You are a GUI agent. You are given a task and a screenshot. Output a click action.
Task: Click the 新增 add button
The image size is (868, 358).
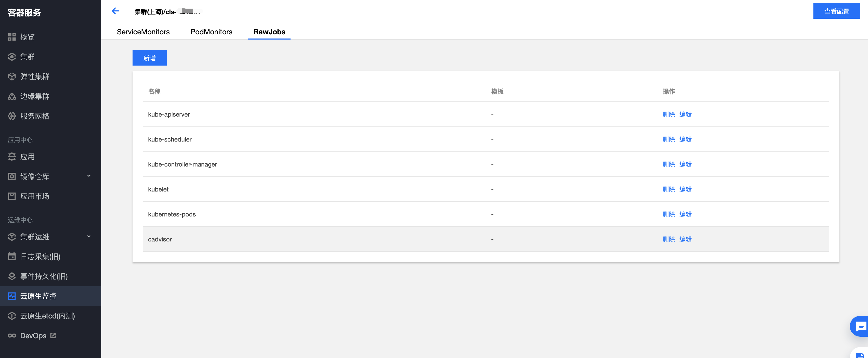(x=150, y=58)
